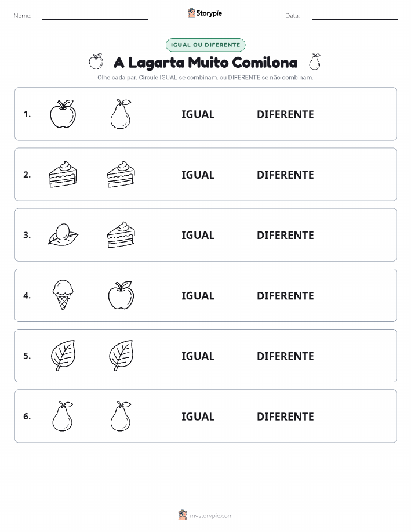Select IGUAL for row 2
Viewport: 411px width, 532px height.
pyautogui.click(x=198, y=175)
